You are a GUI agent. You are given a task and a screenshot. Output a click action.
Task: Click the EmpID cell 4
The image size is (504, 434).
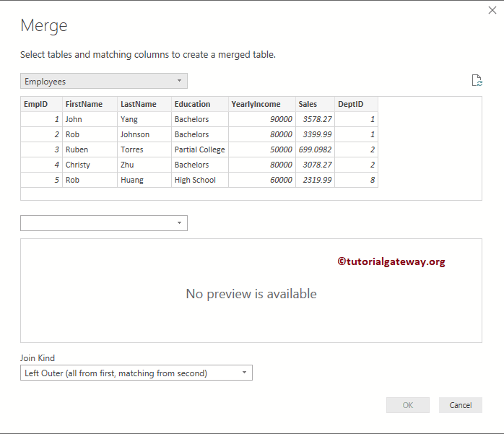[41, 165]
